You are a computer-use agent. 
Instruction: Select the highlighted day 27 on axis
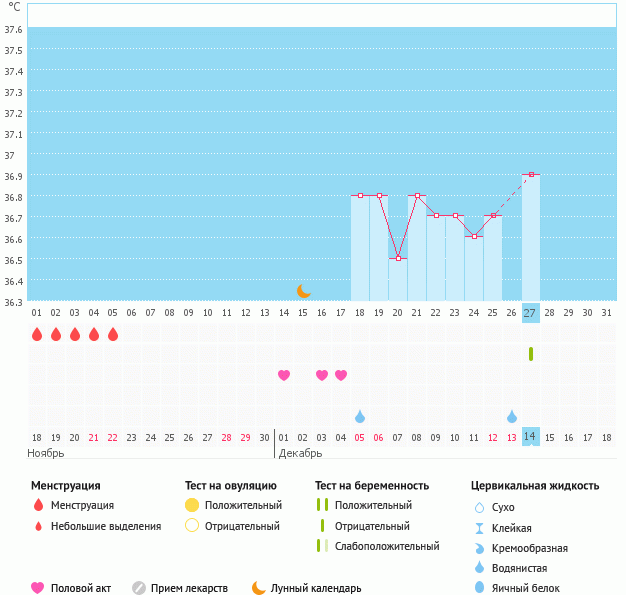(x=530, y=312)
